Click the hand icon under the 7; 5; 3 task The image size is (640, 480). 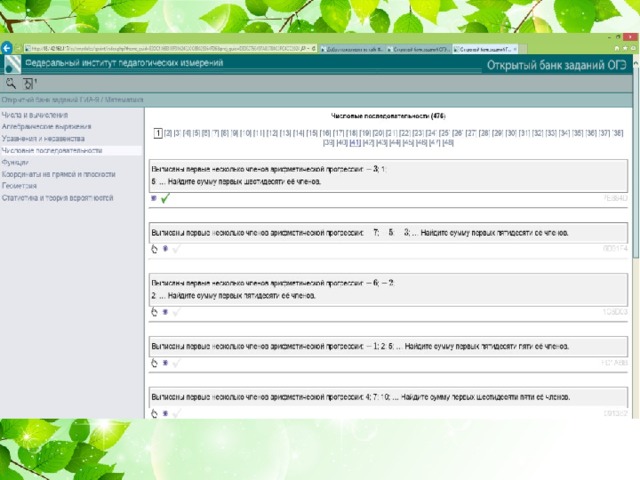pyautogui.click(x=154, y=249)
